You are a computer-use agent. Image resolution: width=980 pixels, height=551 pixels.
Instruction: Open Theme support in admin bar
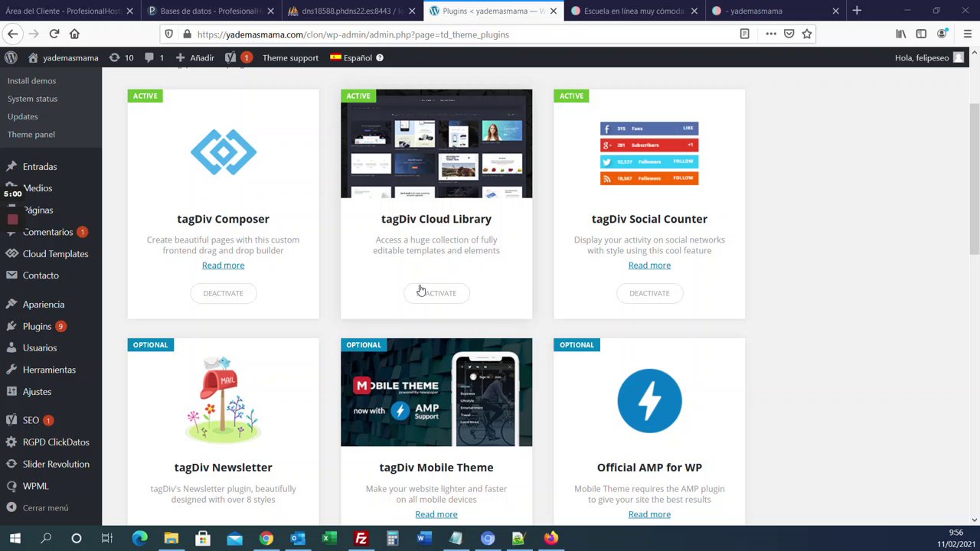coord(290,57)
